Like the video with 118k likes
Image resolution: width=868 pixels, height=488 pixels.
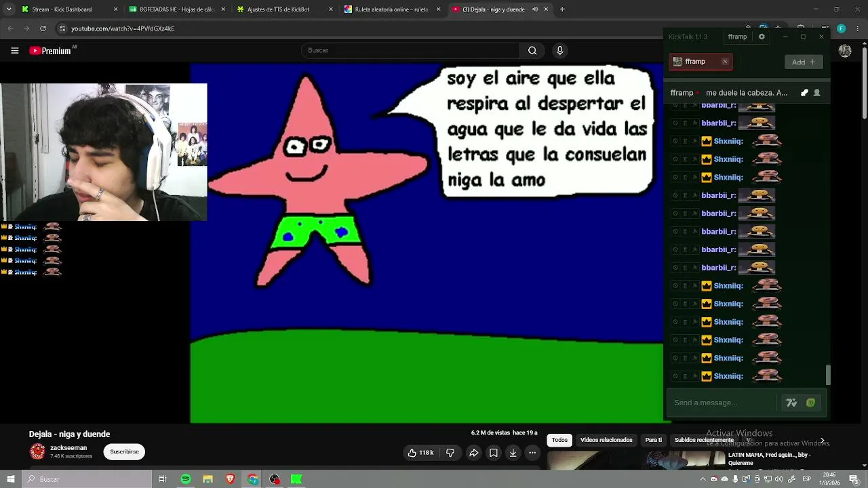[421, 453]
